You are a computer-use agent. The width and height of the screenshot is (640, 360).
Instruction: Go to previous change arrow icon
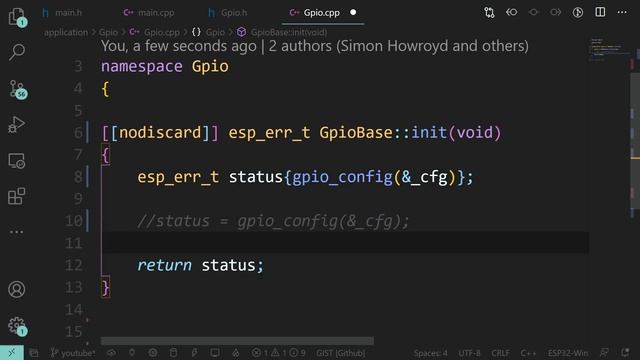[x=511, y=13]
